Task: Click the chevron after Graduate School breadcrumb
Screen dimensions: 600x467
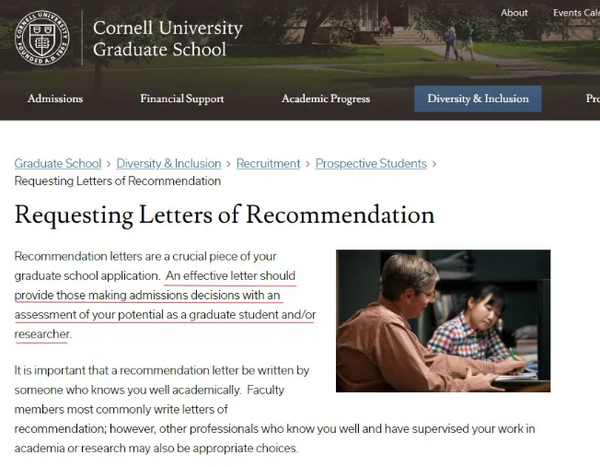Action: click(x=109, y=164)
